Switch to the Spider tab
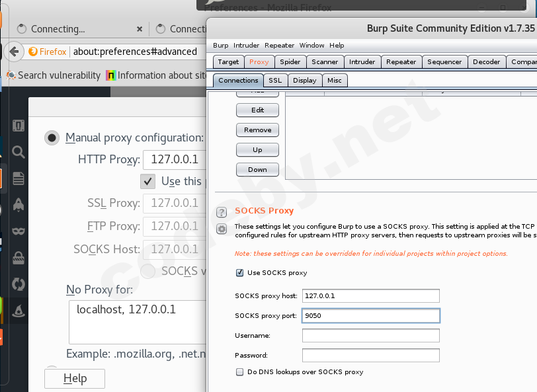The image size is (537, 392). [290, 62]
